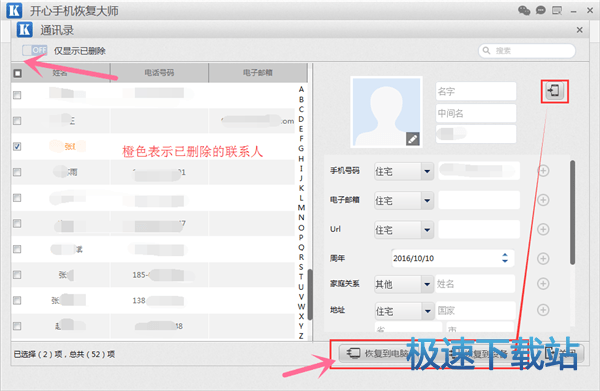Click the 周年 date stepper arrows

[x=505, y=258]
